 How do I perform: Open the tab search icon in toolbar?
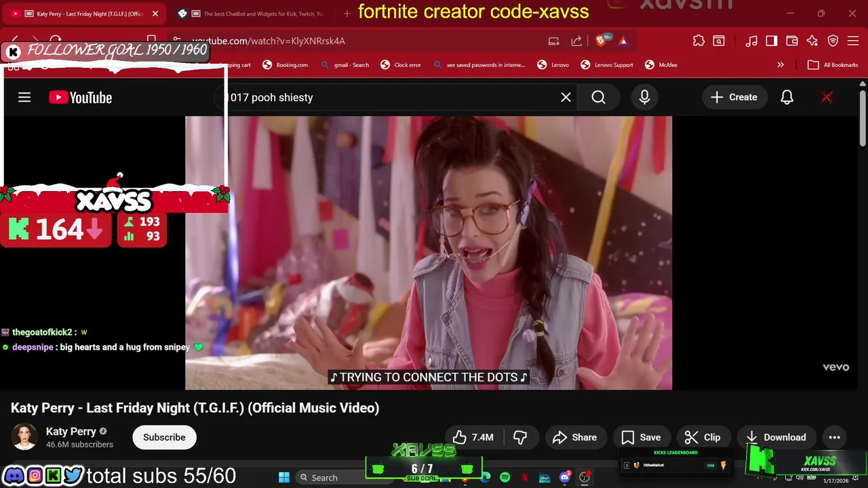[719, 41]
